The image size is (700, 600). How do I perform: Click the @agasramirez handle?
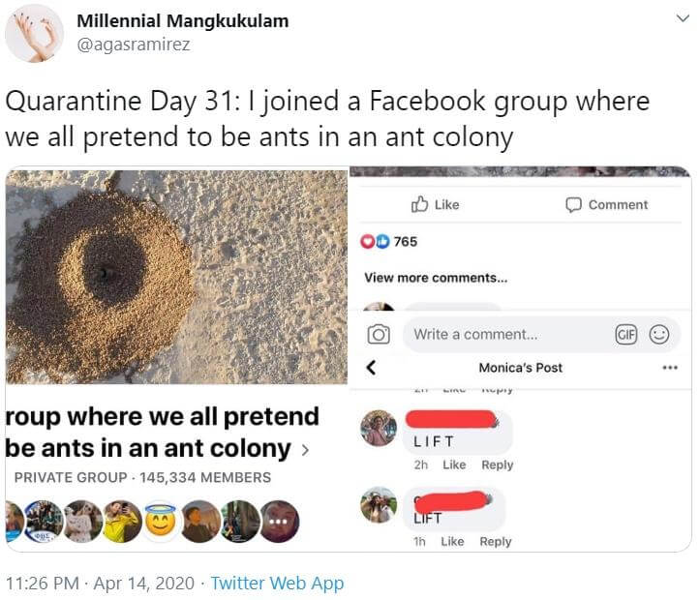coord(133,44)
